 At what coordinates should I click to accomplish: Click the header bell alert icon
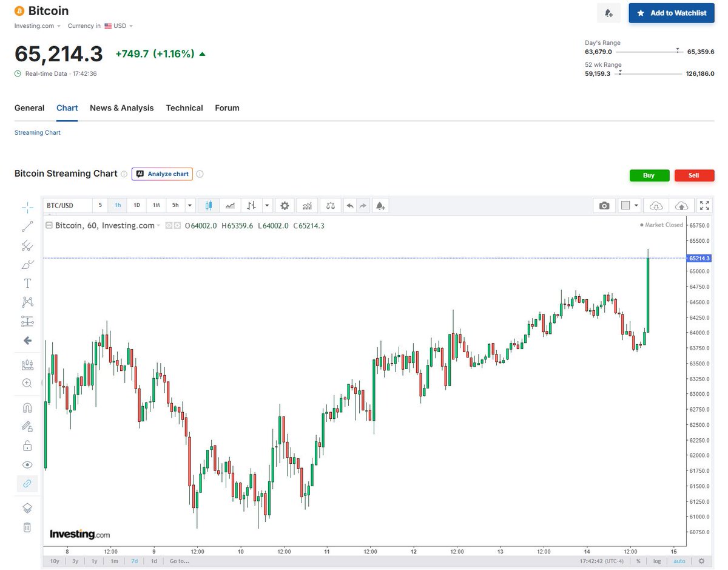(609, 13)
